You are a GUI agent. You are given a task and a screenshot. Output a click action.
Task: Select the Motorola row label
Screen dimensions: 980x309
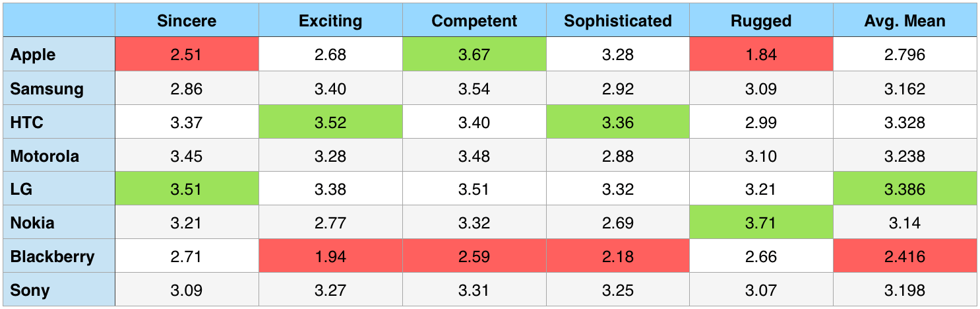click(x=45, y=156)
